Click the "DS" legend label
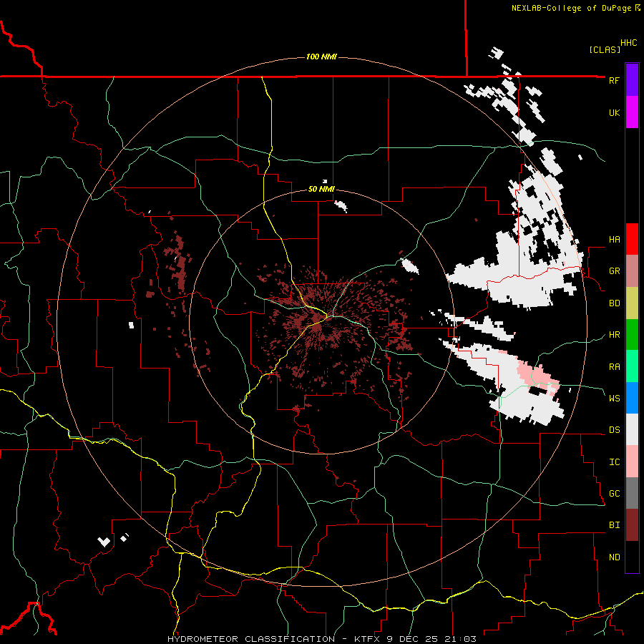 click(614, 430)
